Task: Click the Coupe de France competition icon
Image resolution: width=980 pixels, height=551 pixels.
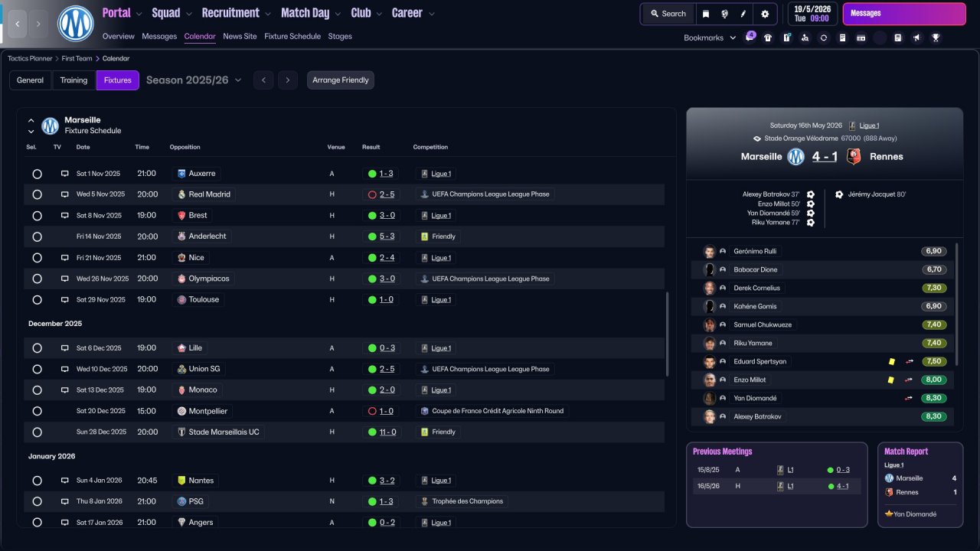Action: click(x=424, y=411)
